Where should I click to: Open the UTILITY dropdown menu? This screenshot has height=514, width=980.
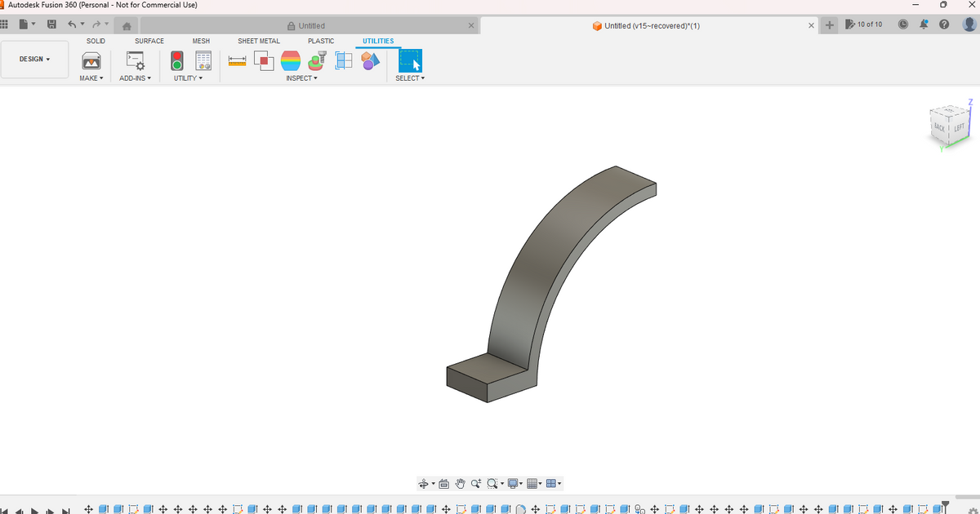pos(186,78)
